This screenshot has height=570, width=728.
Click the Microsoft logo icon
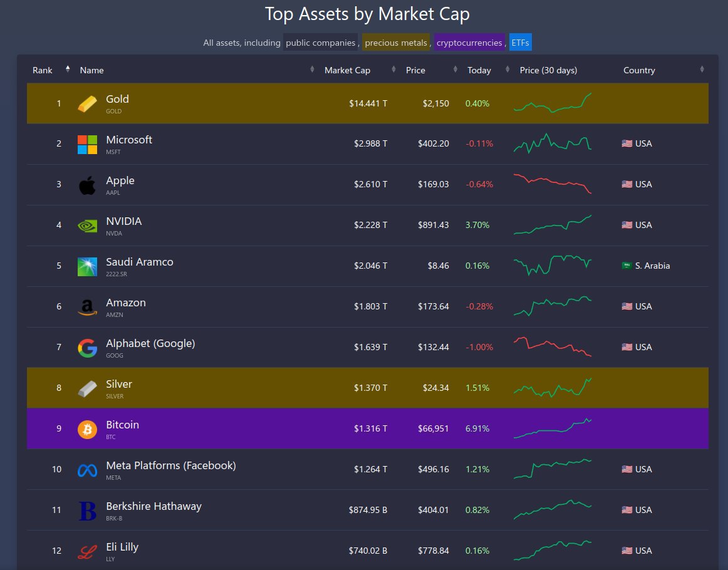pos(86,143)
